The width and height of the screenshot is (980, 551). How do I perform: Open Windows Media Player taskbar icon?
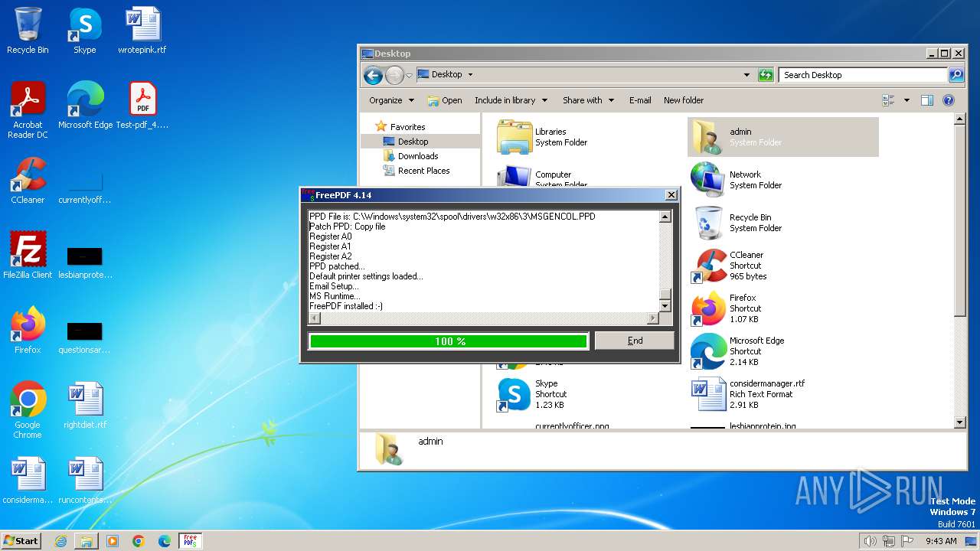point(113,541)
